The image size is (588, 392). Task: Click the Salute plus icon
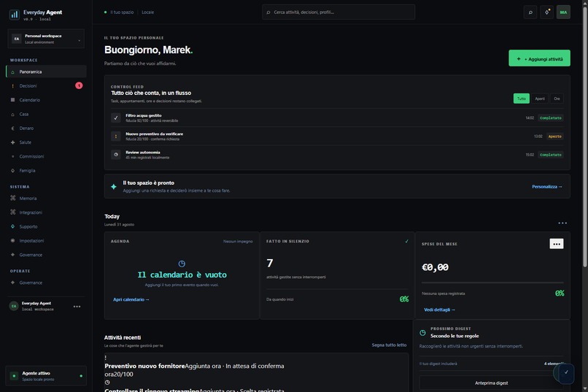12,142
